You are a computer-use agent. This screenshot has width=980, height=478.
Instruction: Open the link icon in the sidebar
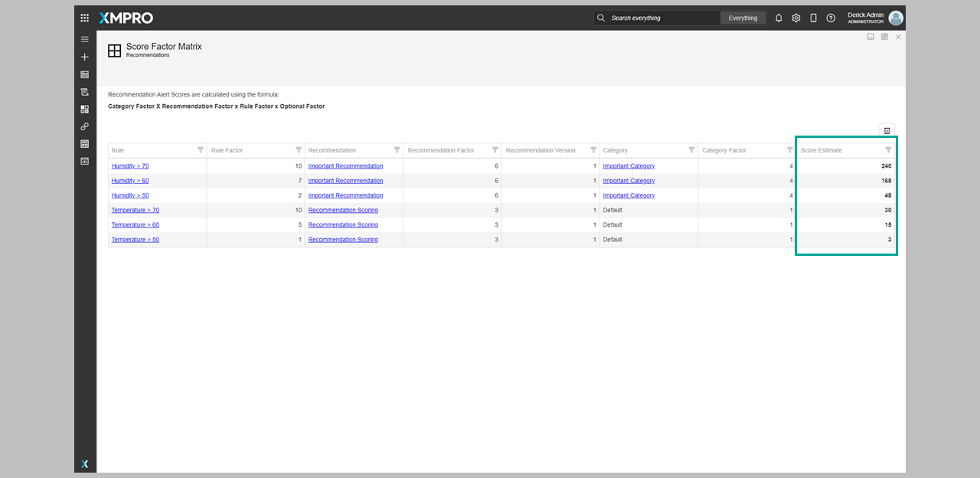tap(85, 126)
